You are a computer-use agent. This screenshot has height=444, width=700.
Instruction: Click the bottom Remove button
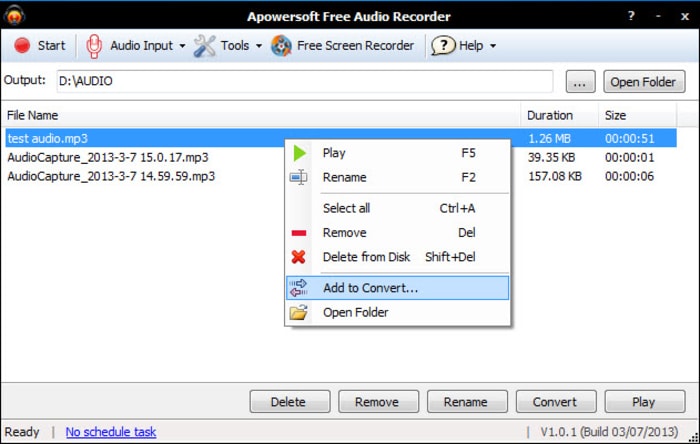pos(378,402)
